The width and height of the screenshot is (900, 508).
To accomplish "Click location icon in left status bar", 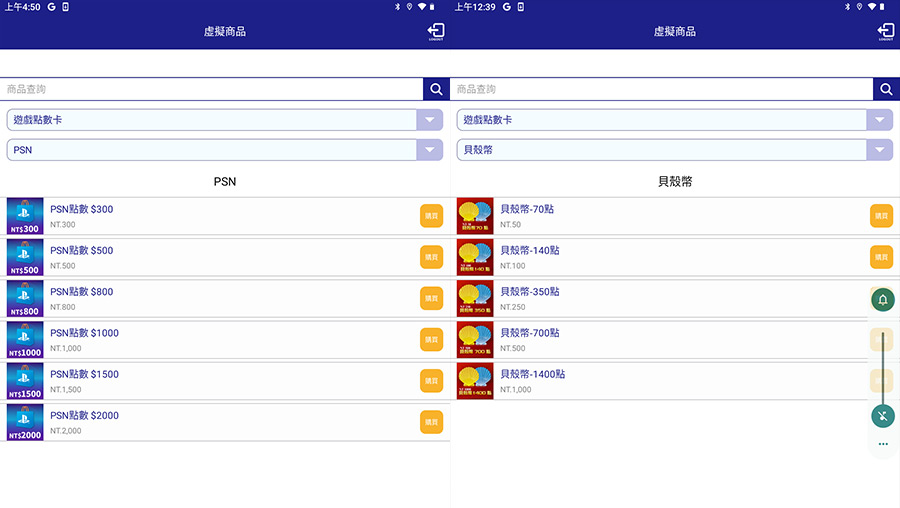I will tap(409, 7).
